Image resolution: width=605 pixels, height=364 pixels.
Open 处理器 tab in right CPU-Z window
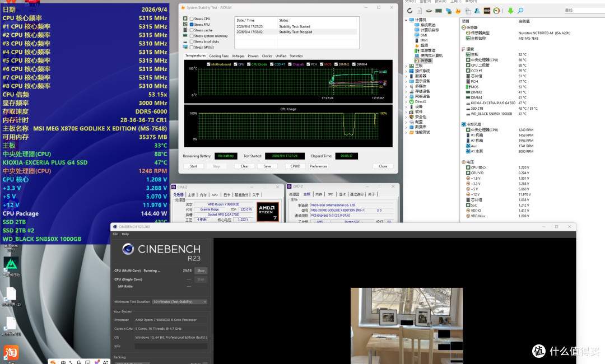tap(294, 194)
